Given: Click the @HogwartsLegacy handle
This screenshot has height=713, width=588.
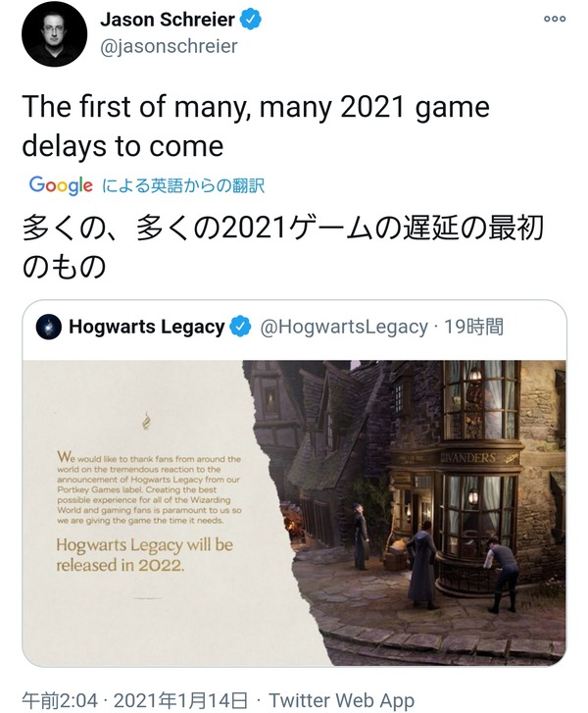Looking at the screenshot, I should coord(344,327).
